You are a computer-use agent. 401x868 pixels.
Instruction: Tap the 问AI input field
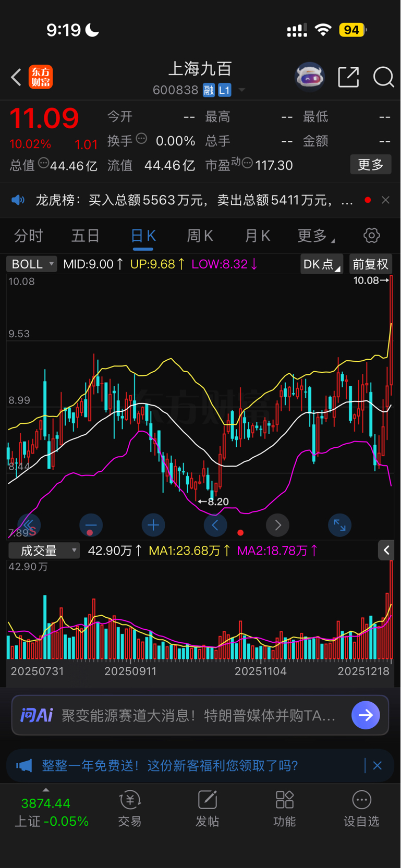200,715
